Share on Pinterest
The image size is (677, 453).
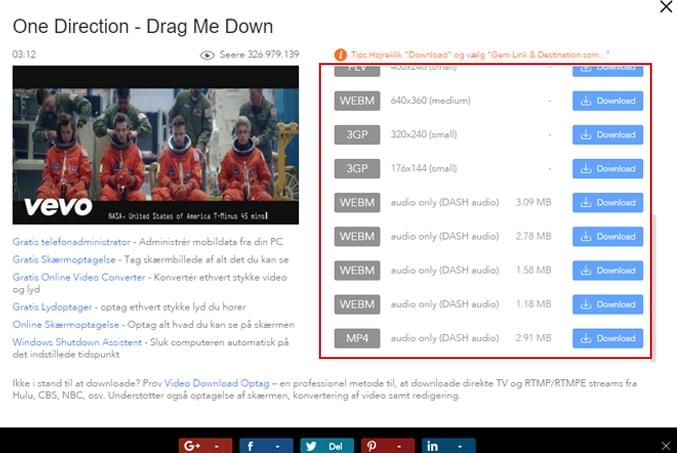(x=387, y=444)
